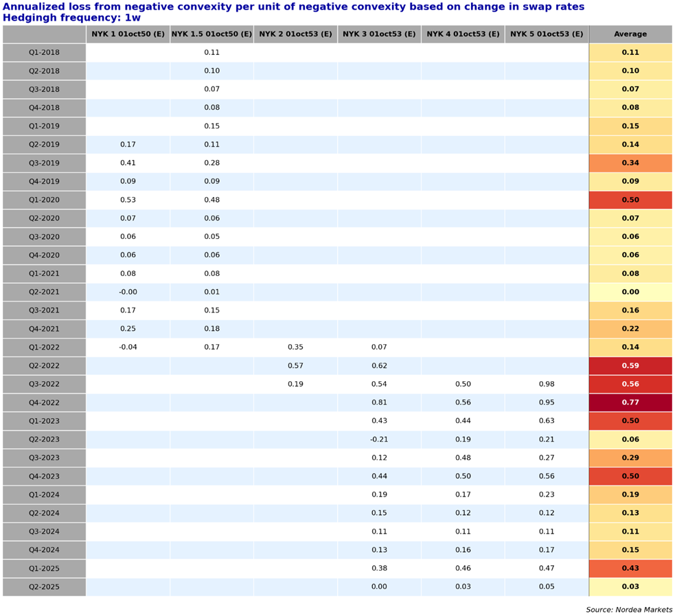
Task: Select the "0.38" value in the Q1-2025 row
Action: [x=379, y=568]
